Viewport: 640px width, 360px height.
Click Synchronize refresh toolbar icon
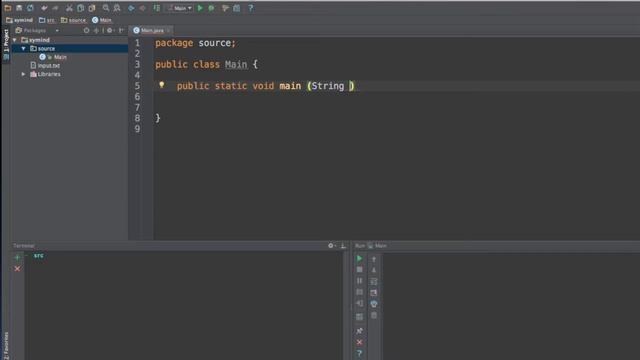tap(31, 8)
